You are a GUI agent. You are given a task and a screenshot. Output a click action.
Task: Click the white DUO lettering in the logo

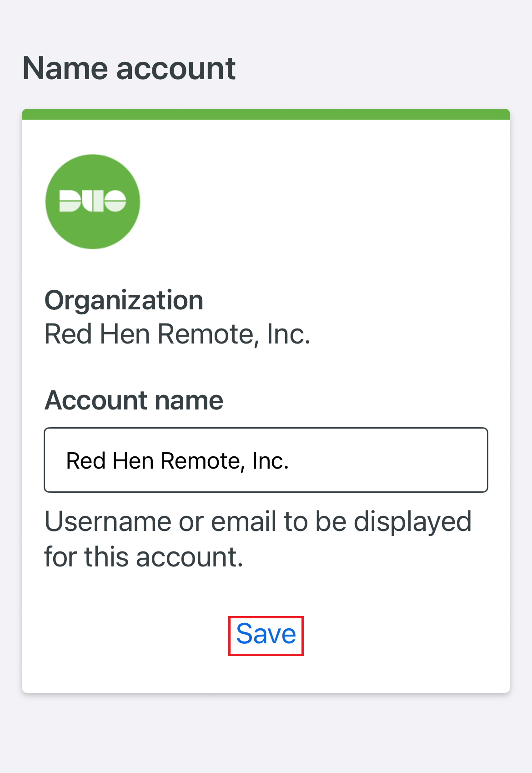tap(93, 201)
